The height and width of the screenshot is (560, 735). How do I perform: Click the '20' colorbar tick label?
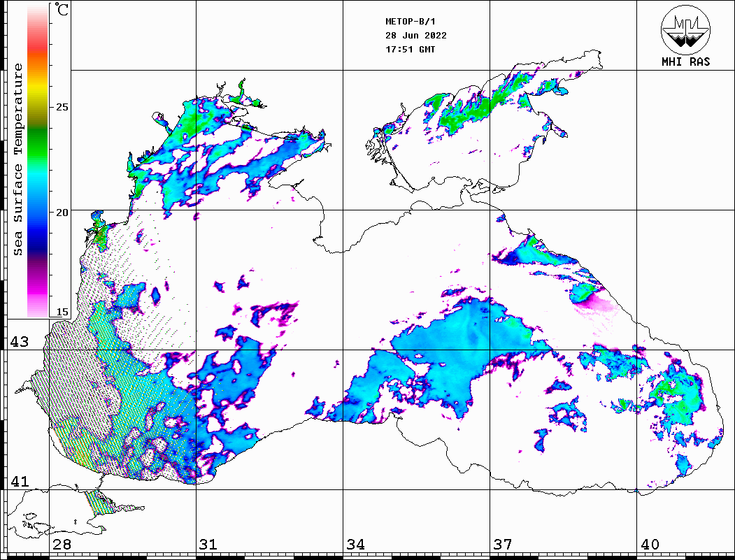62,213
